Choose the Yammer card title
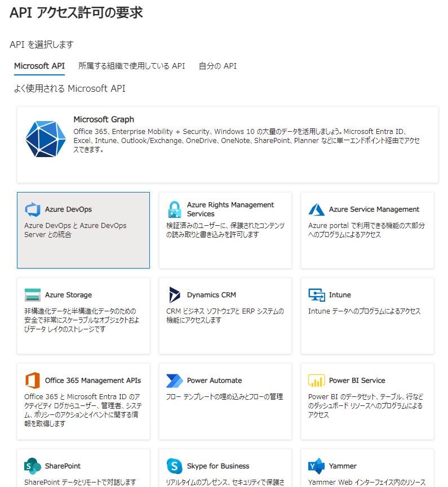 click(x=343, y=466)
